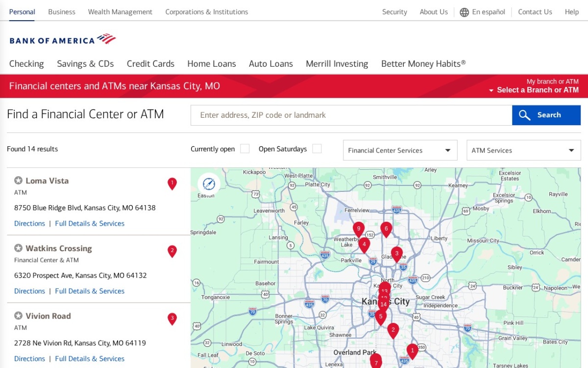Enable the Currently open checkbox
The image size is (588, 368).
[x=245, y=149]
